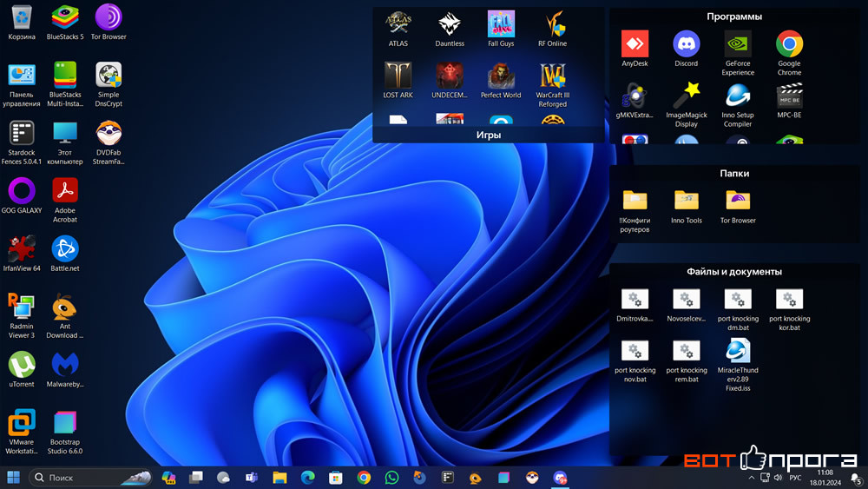Launch uTorrent from desktop
Screen dimensions: 868x489
(x=22, y=370)
